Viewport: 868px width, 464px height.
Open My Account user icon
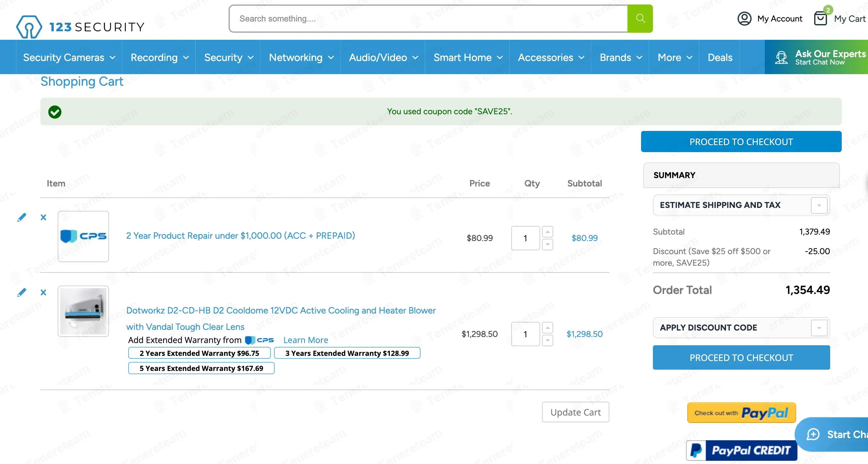pyautogui.click(x=744, y=19)
